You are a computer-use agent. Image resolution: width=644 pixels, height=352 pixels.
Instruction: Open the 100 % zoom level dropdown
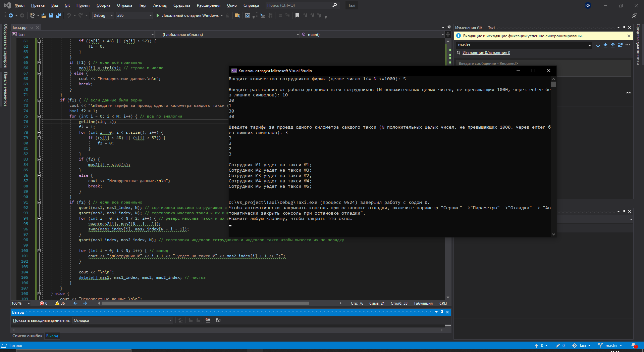point(21,303)
